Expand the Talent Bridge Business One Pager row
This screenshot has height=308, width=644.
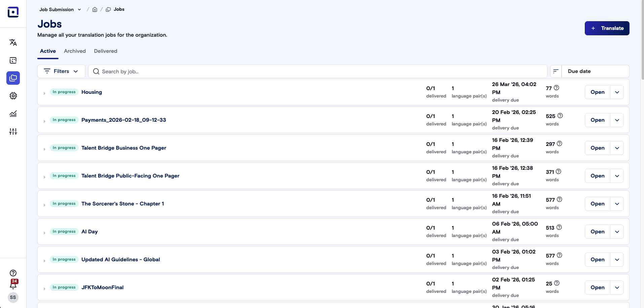click(44, 149)
